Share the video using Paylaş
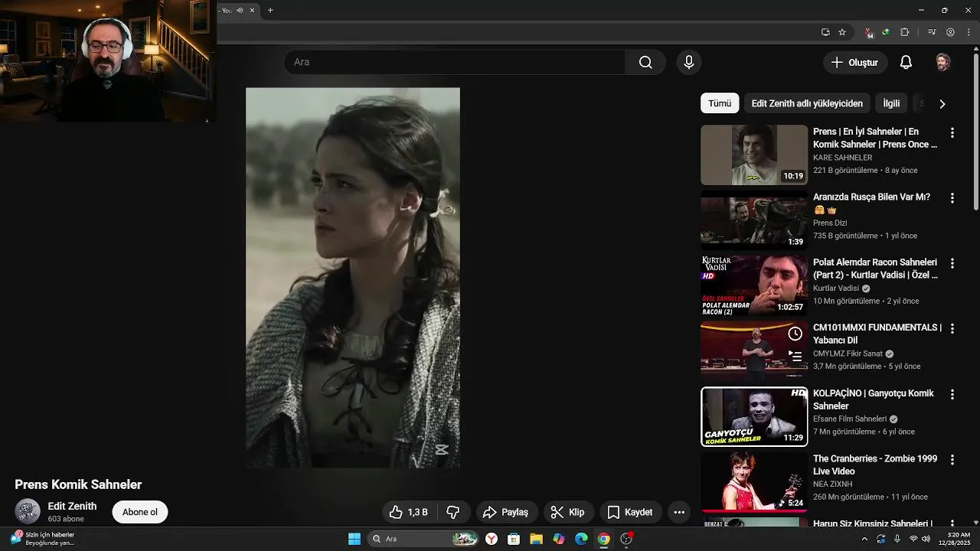This screenshot has height=551, width=980. point(506,512)
